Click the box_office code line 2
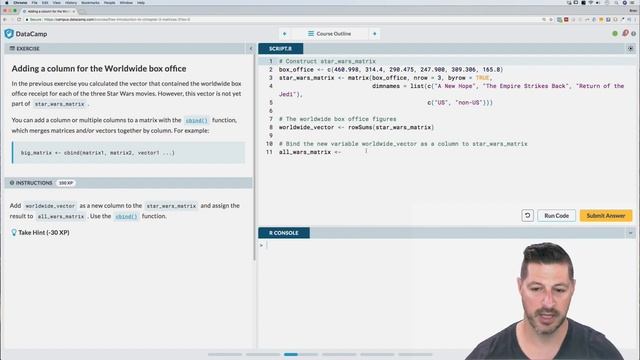This screenshot has width=640, height=360. (x=391, y=70)
